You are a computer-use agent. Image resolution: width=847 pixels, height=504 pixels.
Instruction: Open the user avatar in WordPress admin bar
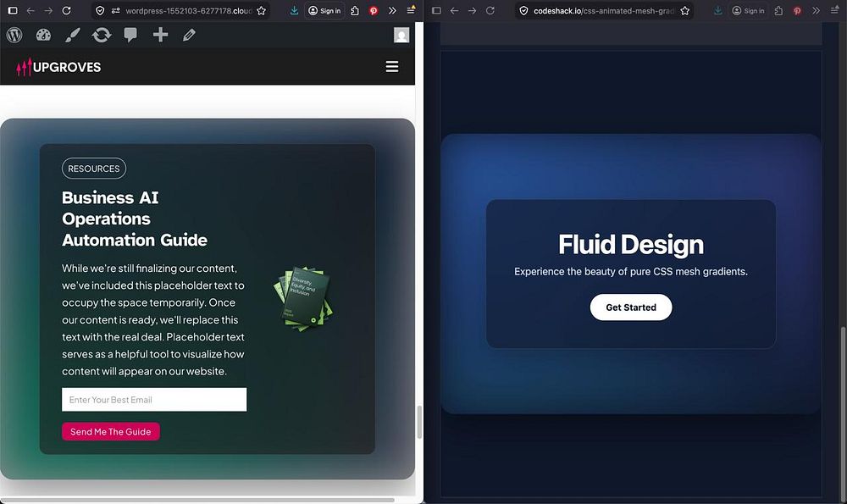tap(401, 35)
